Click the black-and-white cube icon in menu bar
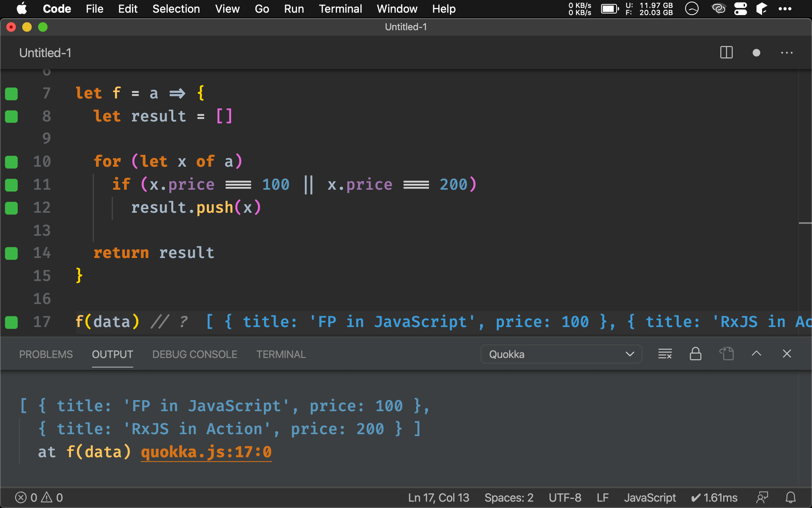 click(762, 9)
